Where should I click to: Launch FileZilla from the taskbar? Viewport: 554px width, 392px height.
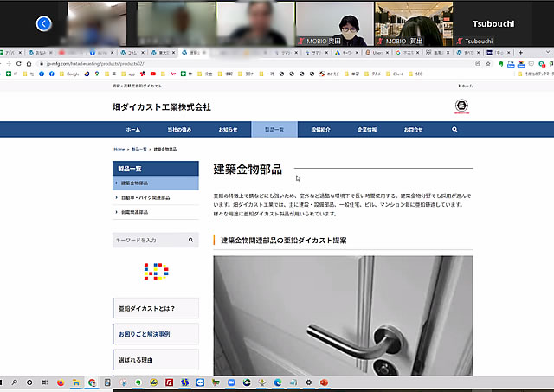point(170,382)
